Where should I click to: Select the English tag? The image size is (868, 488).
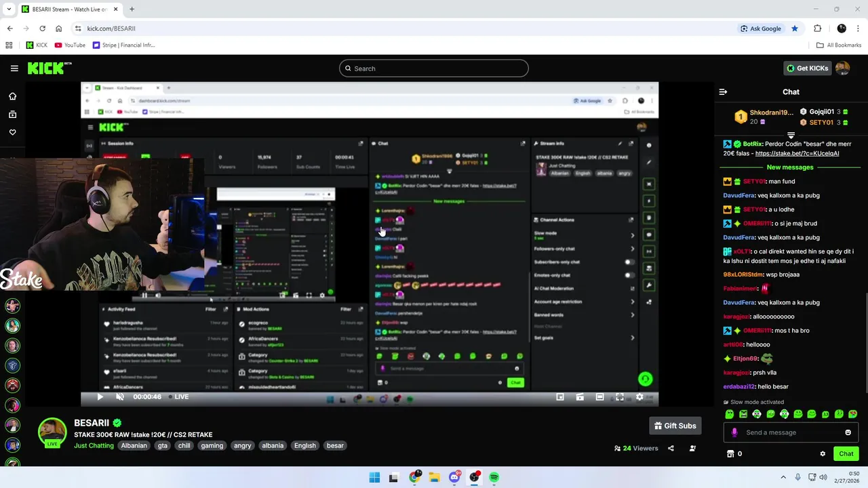304,445
